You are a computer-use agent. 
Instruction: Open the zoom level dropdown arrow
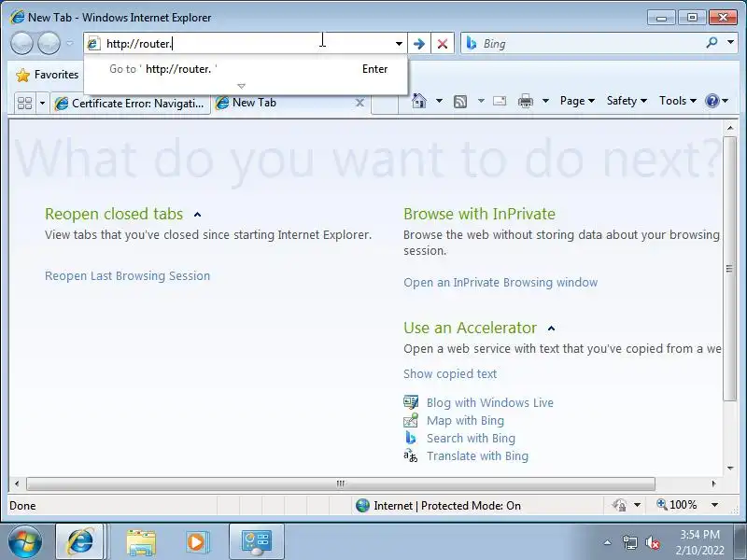[714, 505]
